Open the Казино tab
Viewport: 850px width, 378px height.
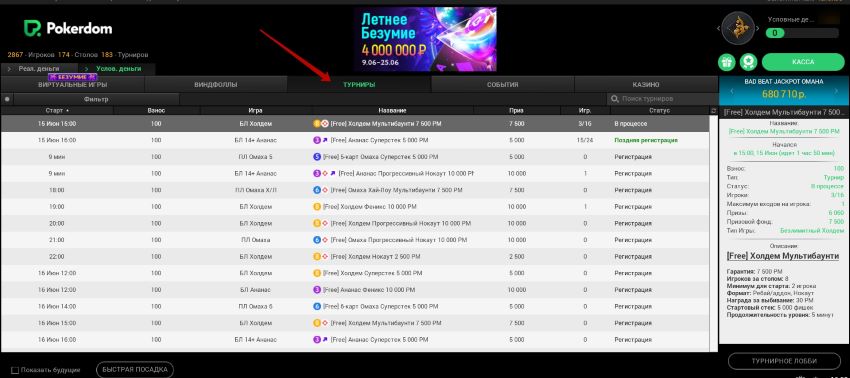[x=646, y=85]
